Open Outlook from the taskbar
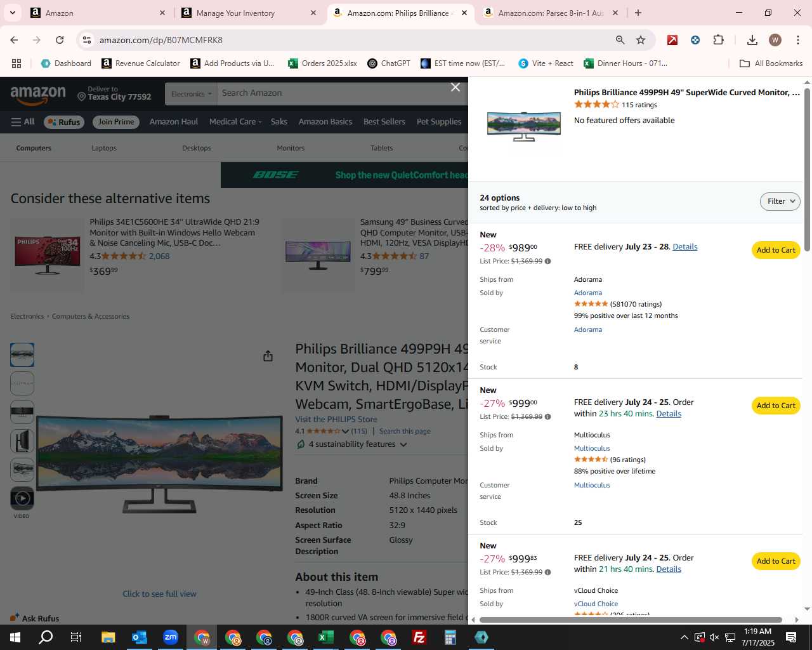This screenshot has height=650, width=812. click(x=139, y=637)
